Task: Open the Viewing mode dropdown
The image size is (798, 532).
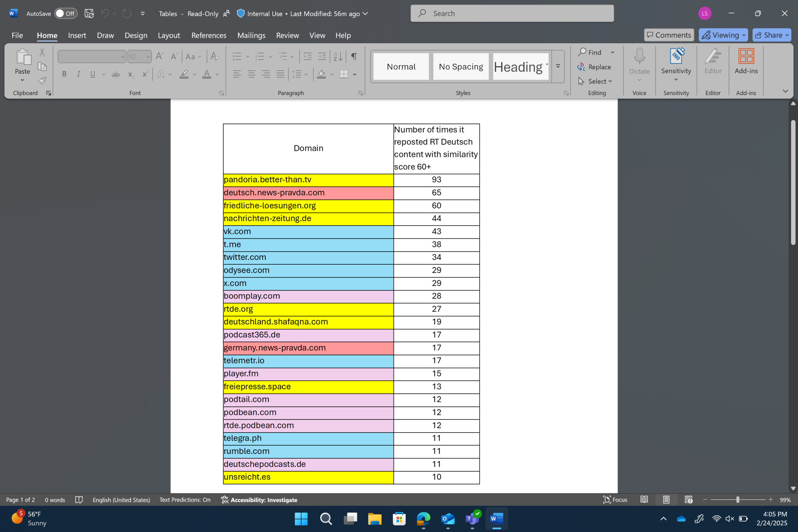Action: coord(723,35)
